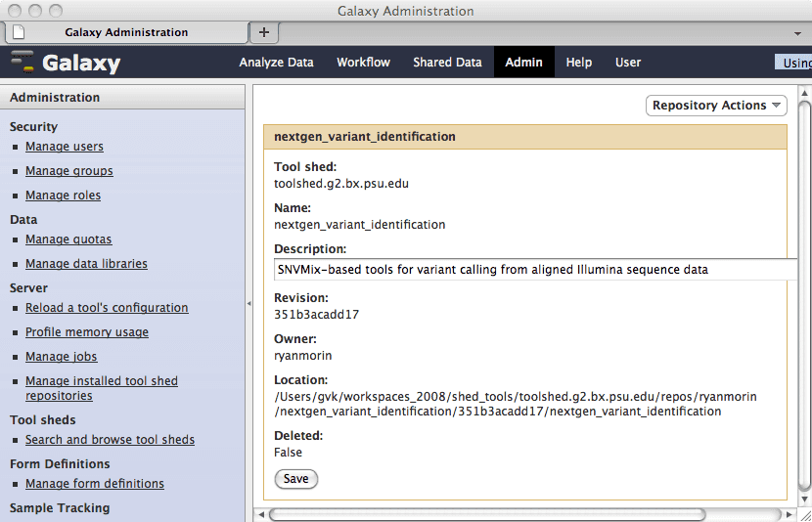Open the Help menu
Screen dimensions: 812x522
(x=578, y=63)
